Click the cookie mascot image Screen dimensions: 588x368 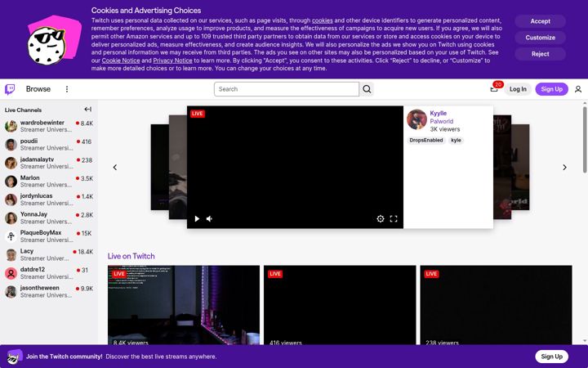[55, 40]
